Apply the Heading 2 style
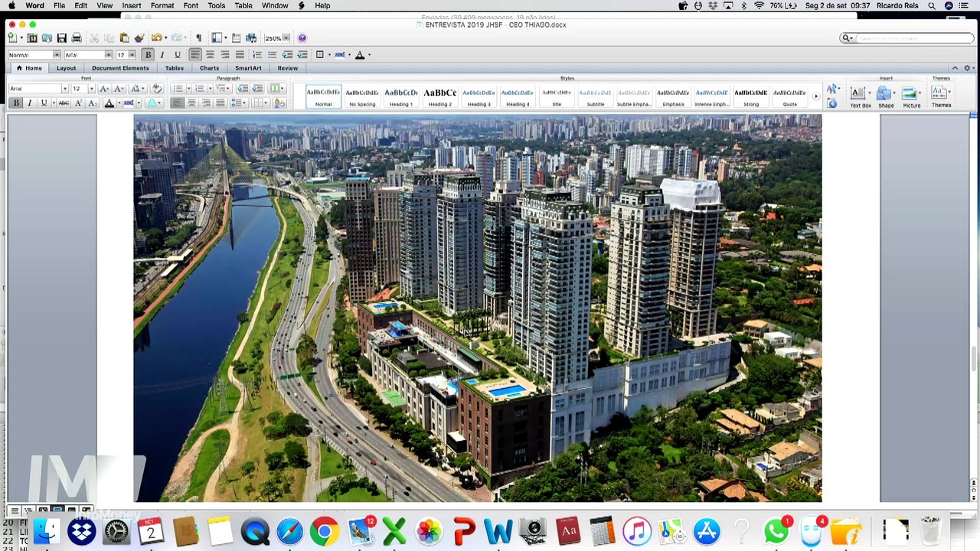The image size is (980, 551). coord(439,96)
